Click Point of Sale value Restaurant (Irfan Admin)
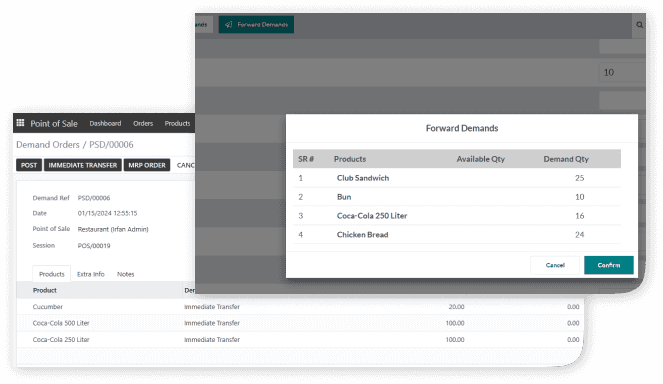Screen dimensions: 663x384 tap(113, 229)
